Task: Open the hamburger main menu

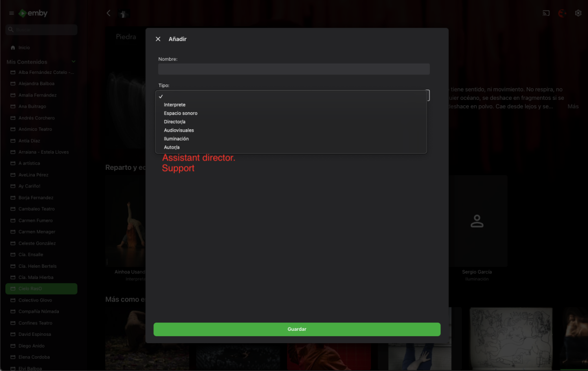Action: point(11,13)
